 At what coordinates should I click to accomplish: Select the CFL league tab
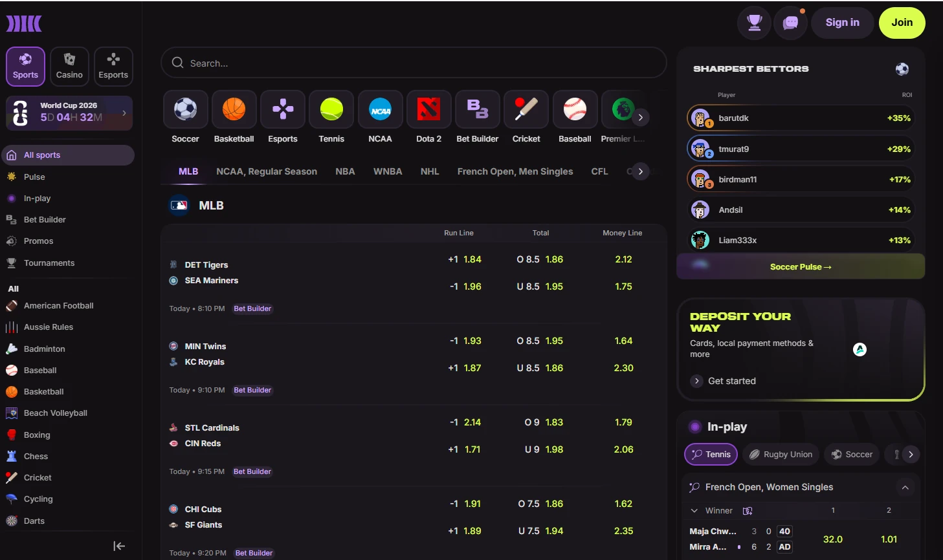[x=599, y=171]
